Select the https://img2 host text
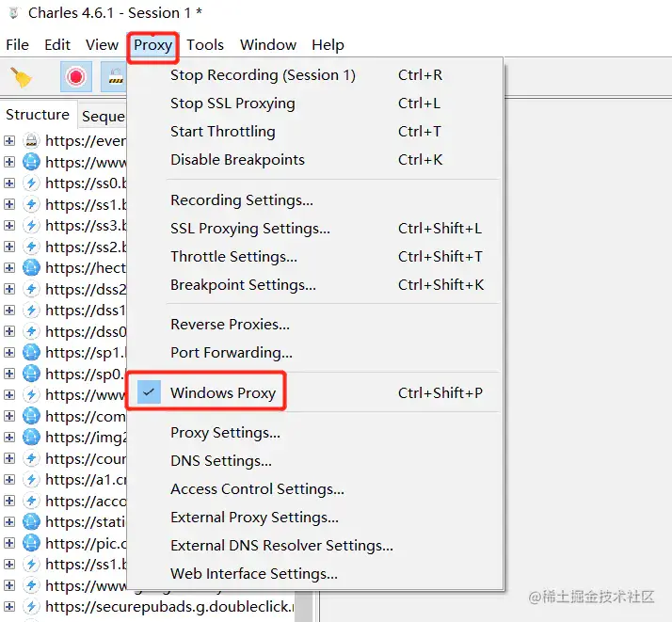 pos(86,438)
